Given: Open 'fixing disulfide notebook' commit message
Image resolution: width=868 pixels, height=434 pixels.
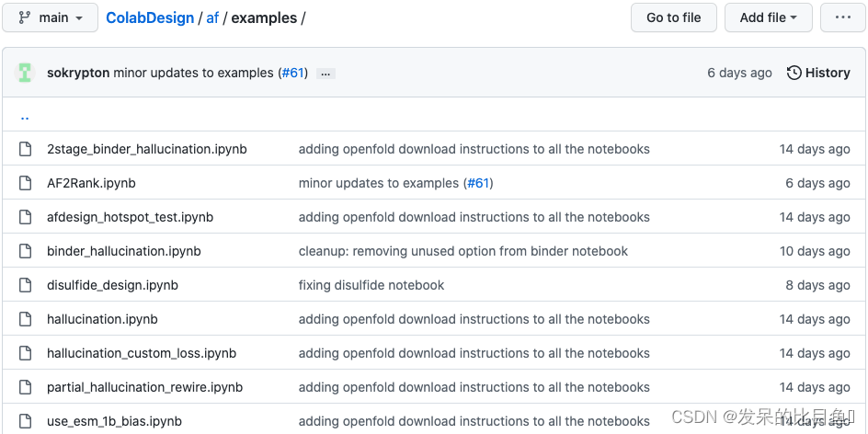Looking at the screenshot, I should pyautogui.click(x=371, y=285).
